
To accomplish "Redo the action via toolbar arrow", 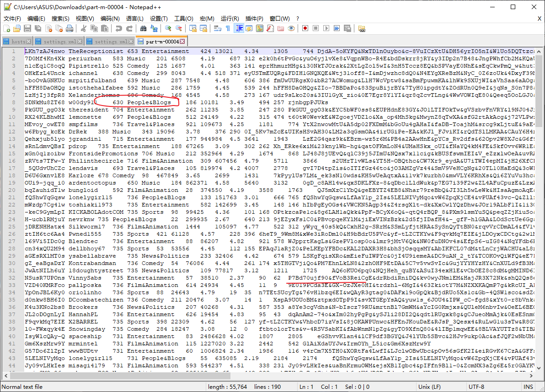I will (x=129, y=28).
